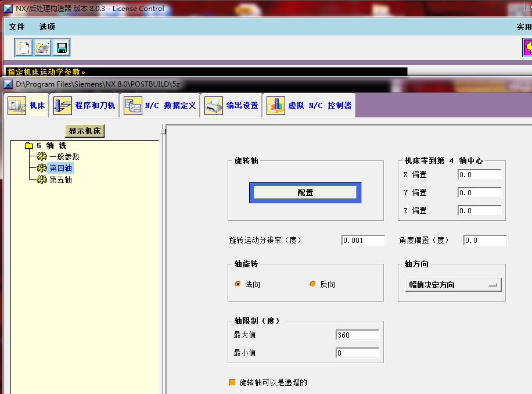532x394 pixels.
Task: Choose the 反向 axis rotation option
Action: pos(311,284)
